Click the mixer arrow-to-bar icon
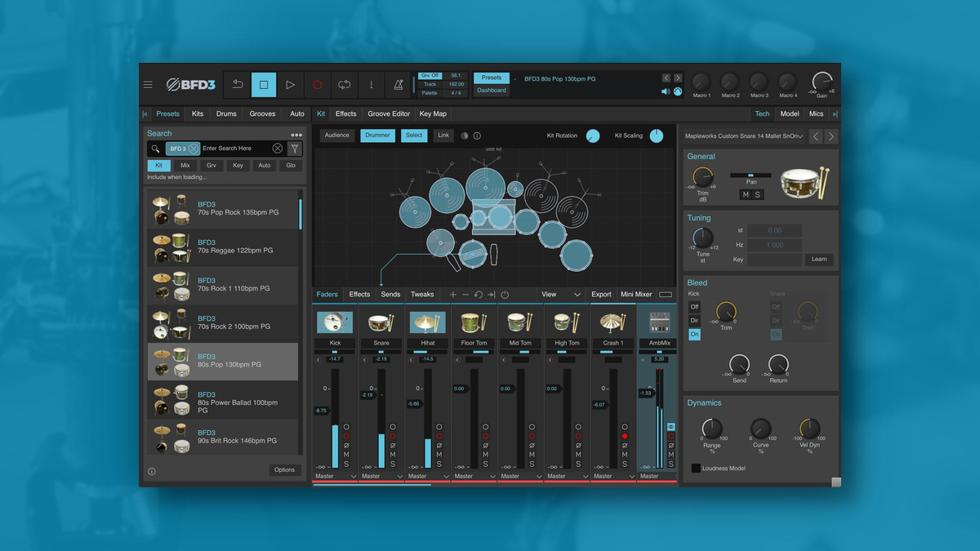Screen dimensions: 980x551 click(x=491, y=295)
